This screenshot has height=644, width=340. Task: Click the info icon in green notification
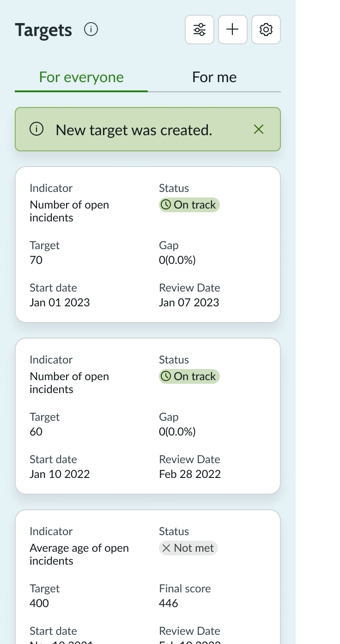pos(36,130)
